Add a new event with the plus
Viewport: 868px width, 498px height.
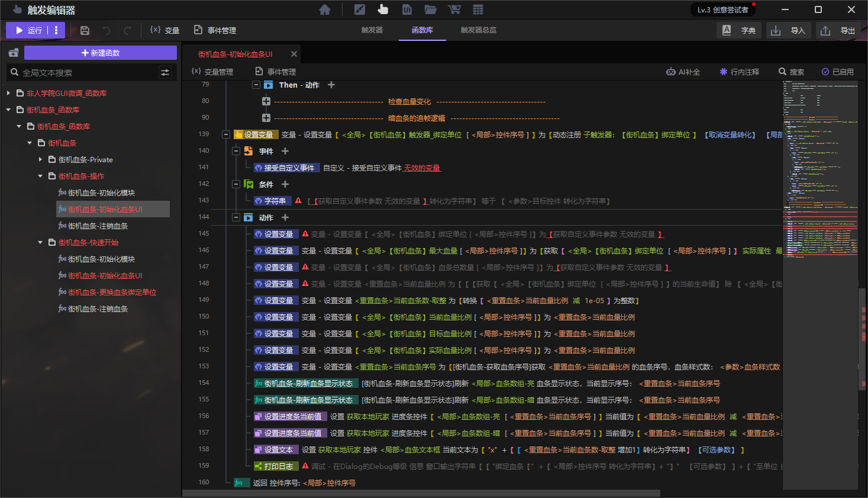click(285, 151)
